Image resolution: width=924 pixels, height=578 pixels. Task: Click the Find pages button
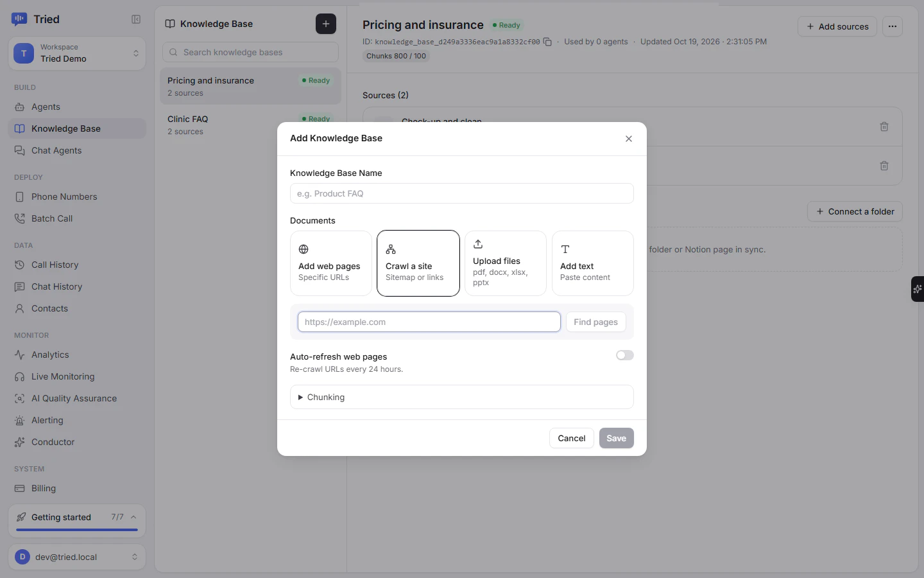click(596, 322)
